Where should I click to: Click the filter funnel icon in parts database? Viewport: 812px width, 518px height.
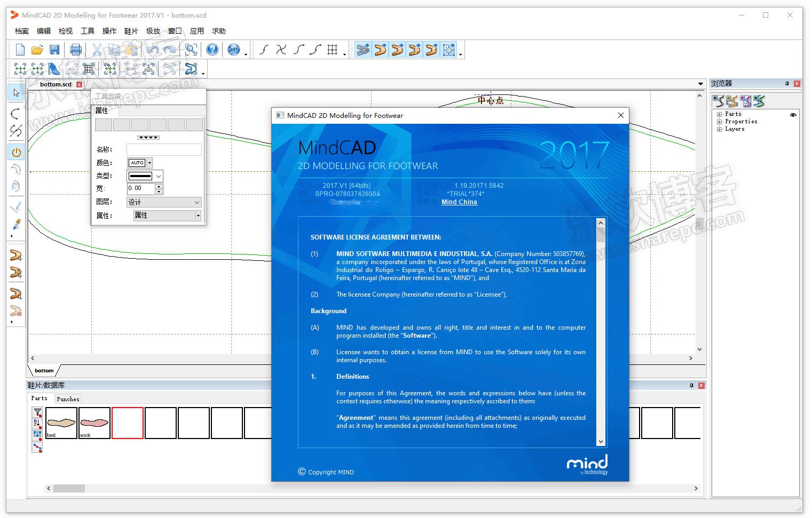click(x=37, y=412)
